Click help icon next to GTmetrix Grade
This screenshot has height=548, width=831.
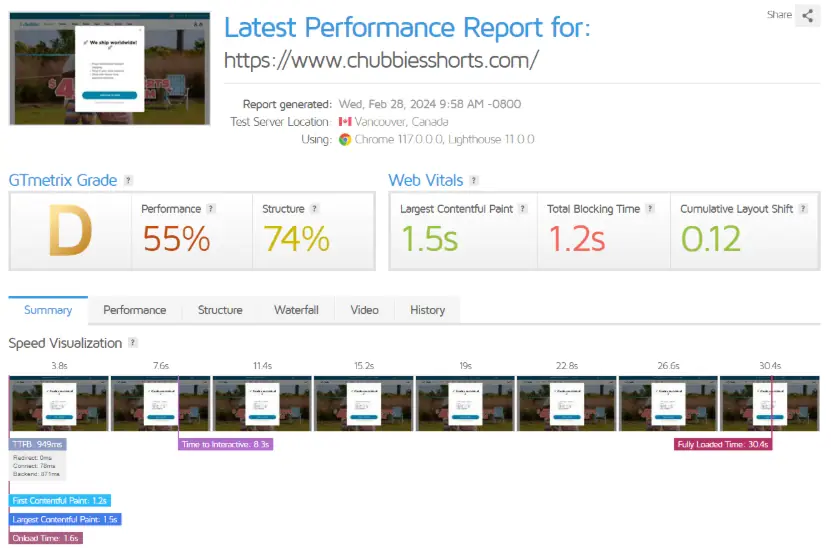point(128,181)
